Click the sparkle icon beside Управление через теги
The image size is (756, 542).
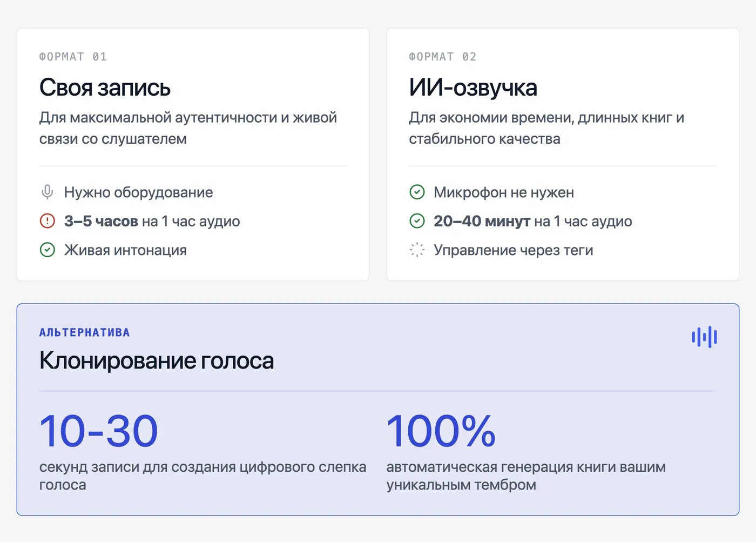point(417,250)
